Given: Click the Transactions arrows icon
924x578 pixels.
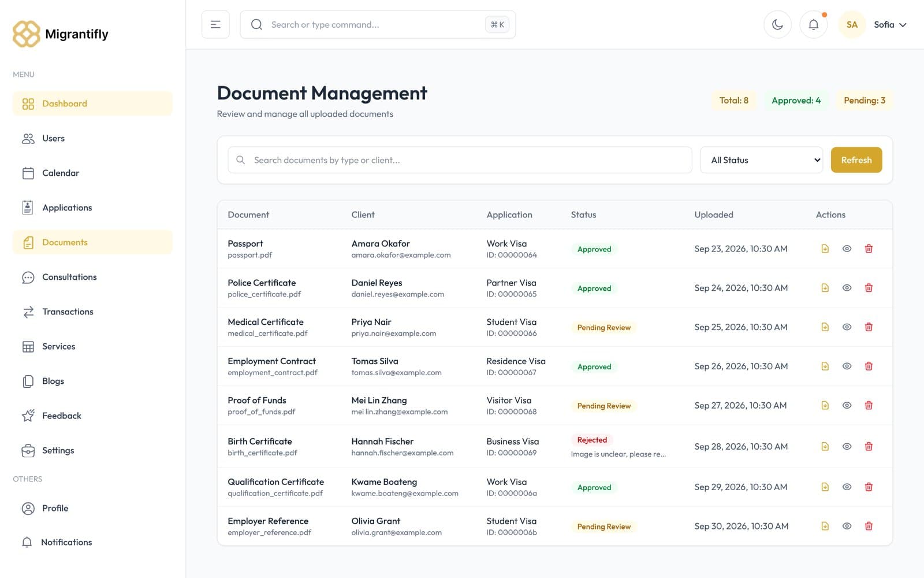Looking at the screenshot, I should [x=28, y=312].
